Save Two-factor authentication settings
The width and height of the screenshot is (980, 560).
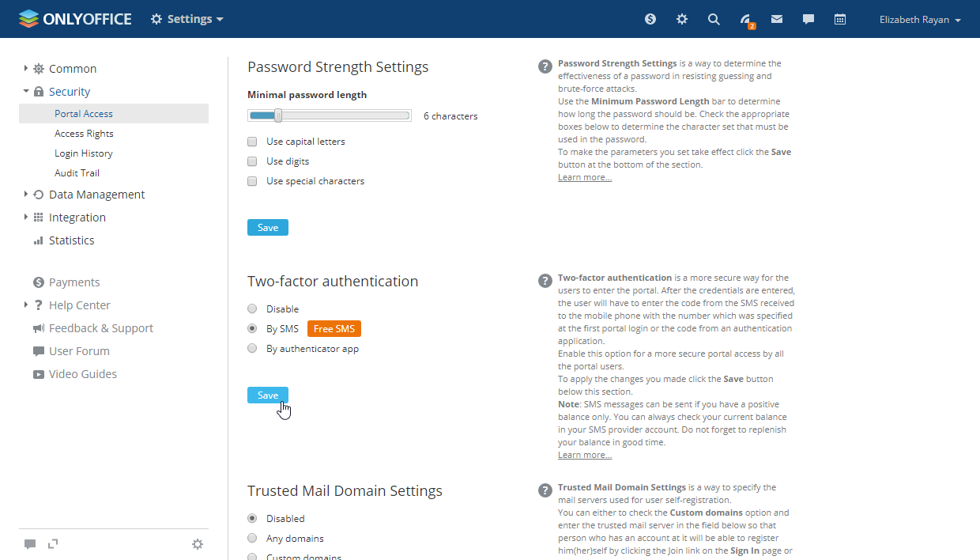(268, 395)
